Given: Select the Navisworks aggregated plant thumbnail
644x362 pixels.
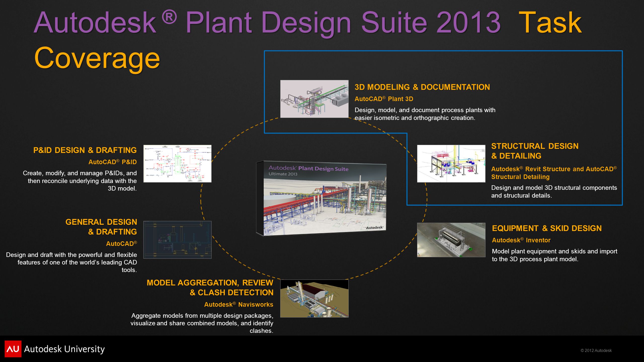Looking at the screenshot, I should [314, 298].
